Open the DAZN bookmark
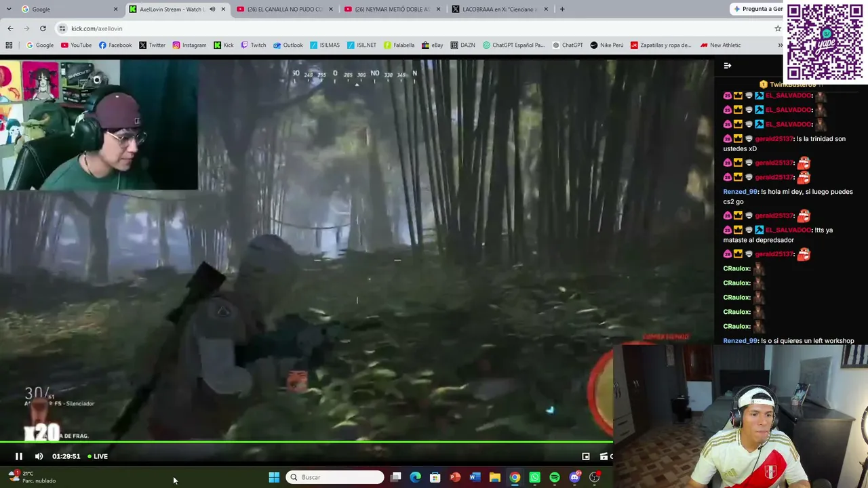The width and height of the screenshot is (868, 488). 462,45
